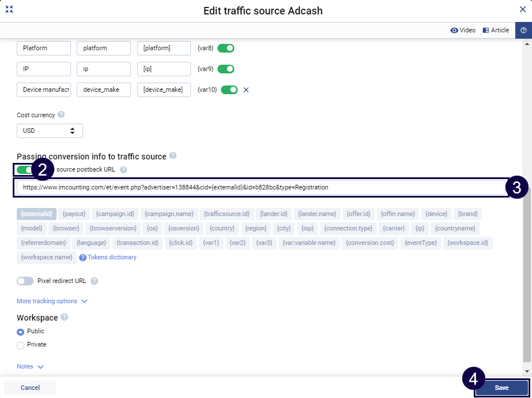532x398 pixels.
Task: Open the Article help link
Action: point(496,30)
